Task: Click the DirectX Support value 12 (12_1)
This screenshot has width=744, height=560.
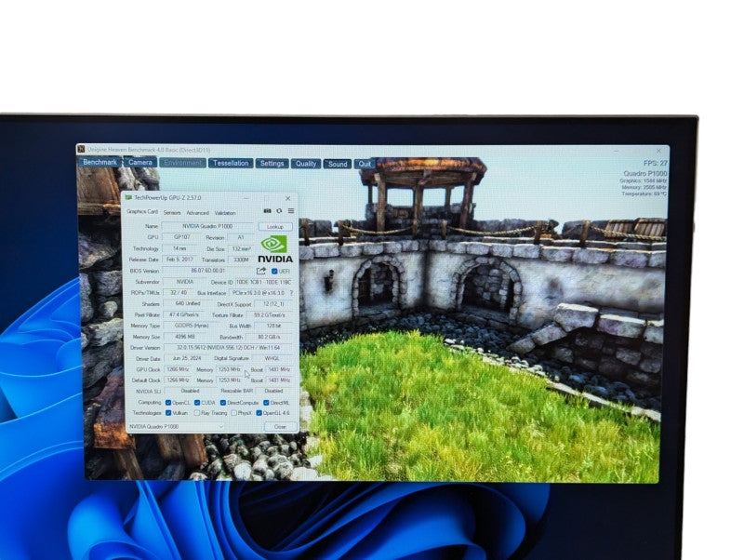Action: click(x=273, y=304)
